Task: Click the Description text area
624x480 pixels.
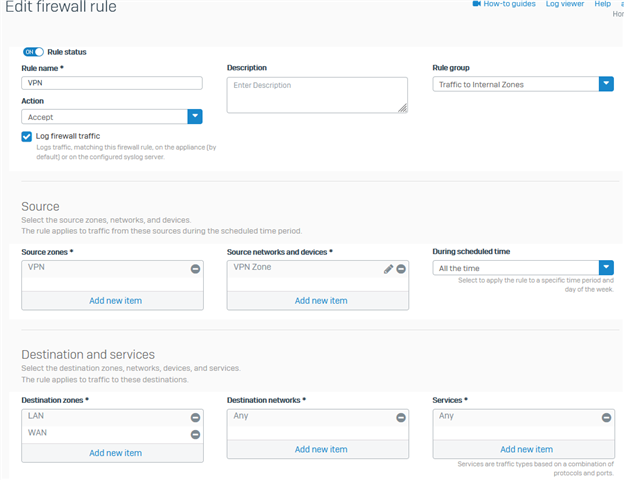Action: click(x=316, y=94)
